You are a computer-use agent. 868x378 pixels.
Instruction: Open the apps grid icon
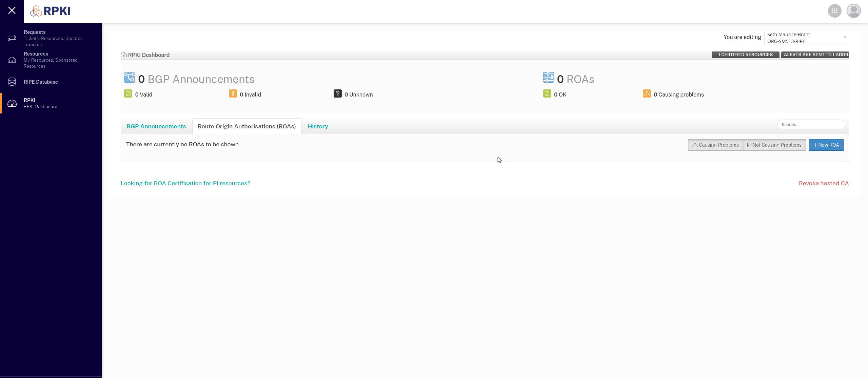[x=834, y=11]
